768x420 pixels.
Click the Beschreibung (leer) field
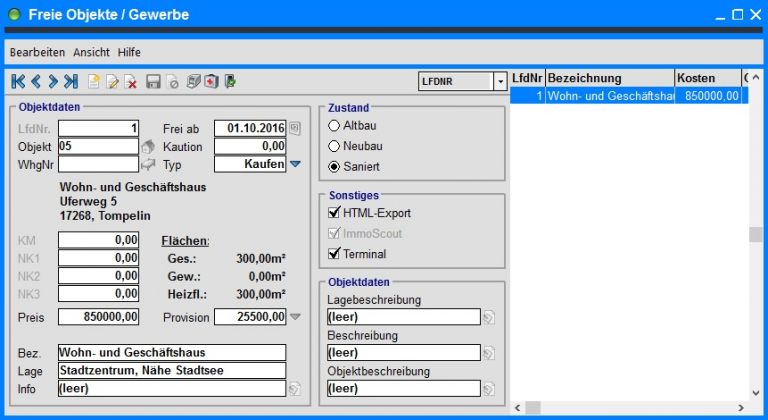click(x=404, y=353)
